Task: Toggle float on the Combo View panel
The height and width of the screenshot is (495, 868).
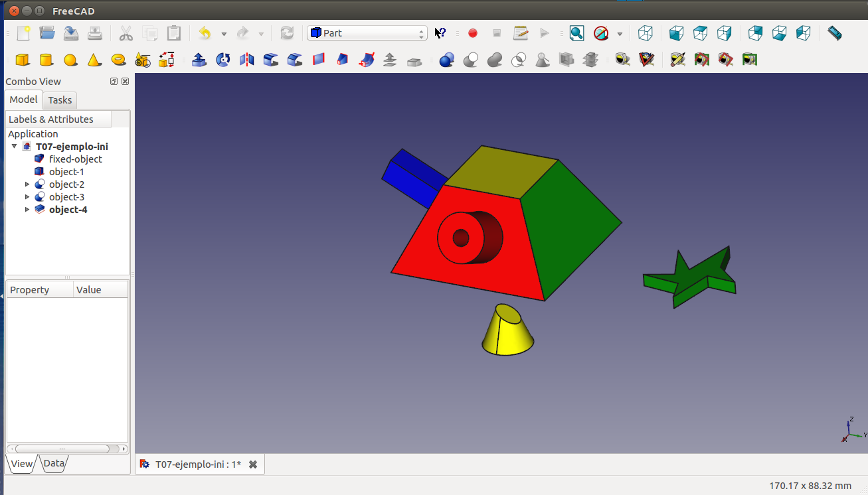Action: pyautogui.click(x=114, y=82)
